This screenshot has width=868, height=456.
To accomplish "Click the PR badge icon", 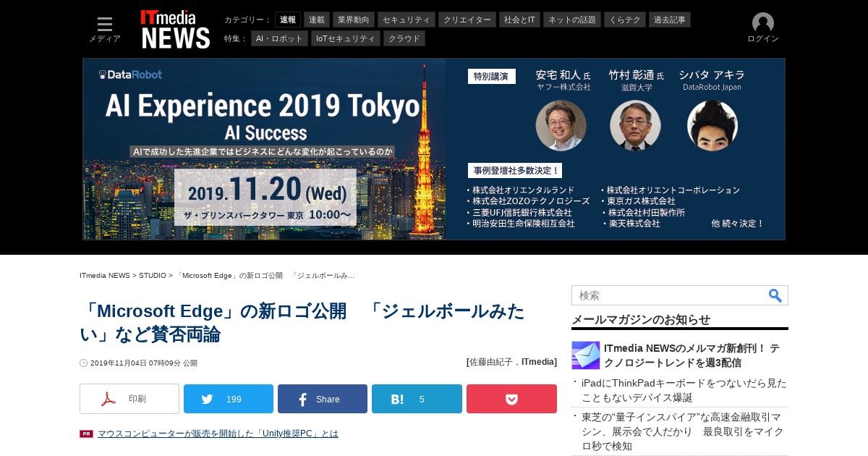I will click(86, 434).
